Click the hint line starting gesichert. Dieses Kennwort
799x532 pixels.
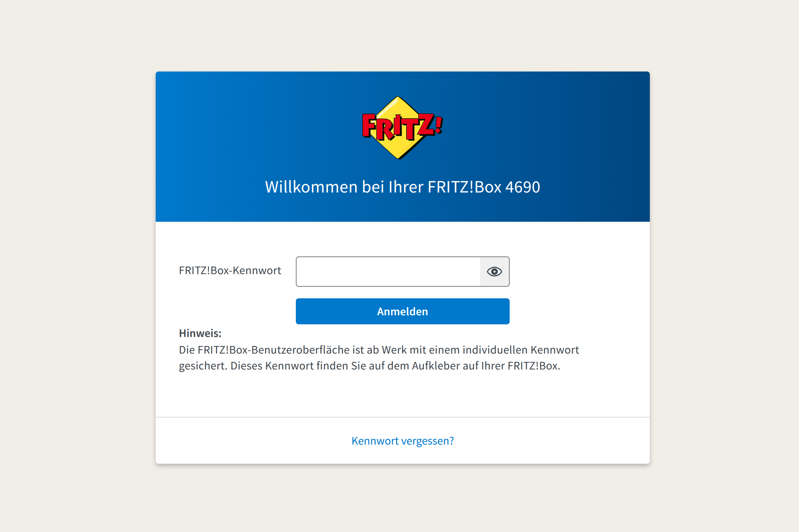tap(370, 366)
